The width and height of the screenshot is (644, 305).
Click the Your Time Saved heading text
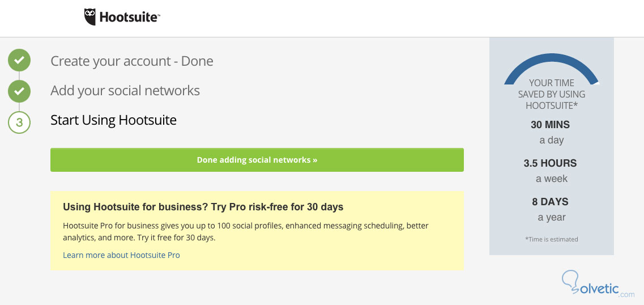click(552, 94)
